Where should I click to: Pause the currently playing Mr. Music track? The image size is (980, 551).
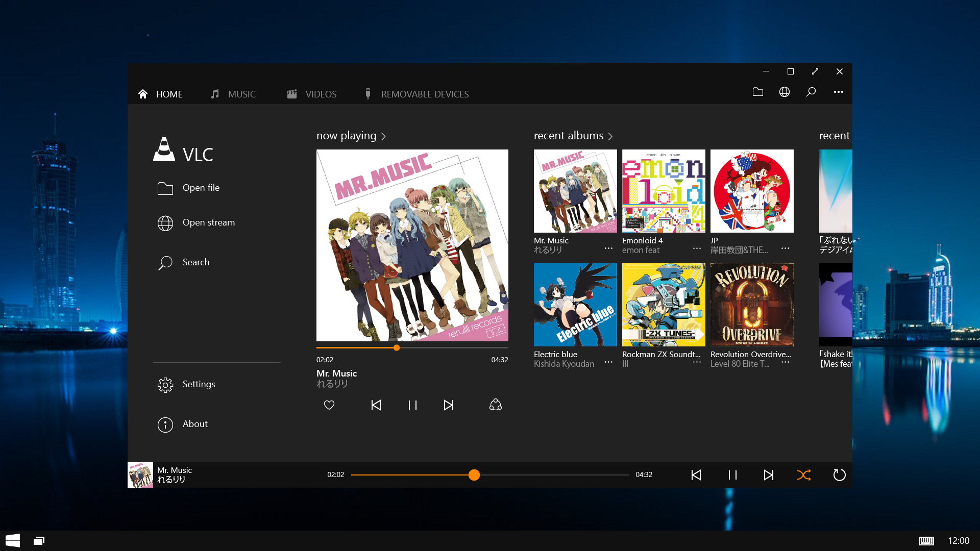(732, 474)
